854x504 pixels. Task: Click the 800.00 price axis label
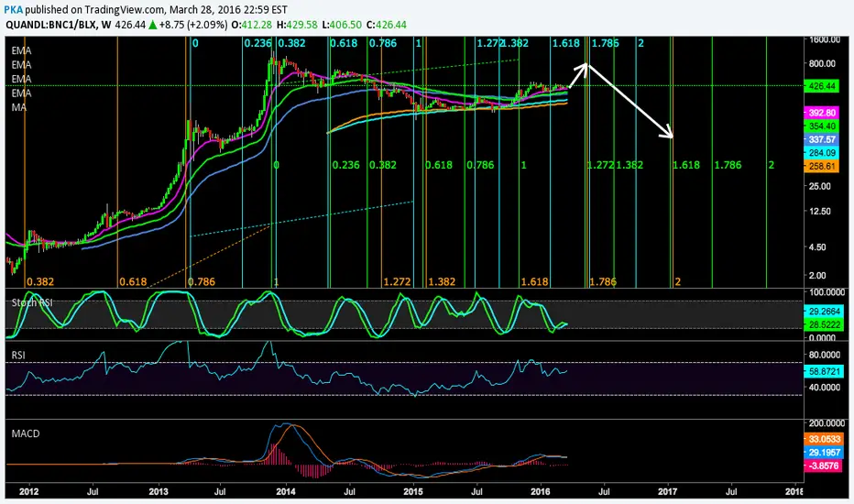[x=822, y=63]
